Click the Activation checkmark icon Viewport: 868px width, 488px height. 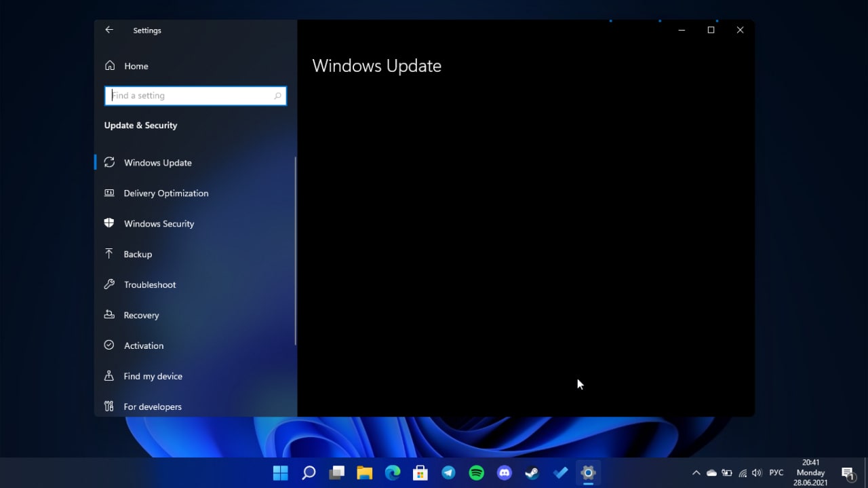tap(109, 345)
